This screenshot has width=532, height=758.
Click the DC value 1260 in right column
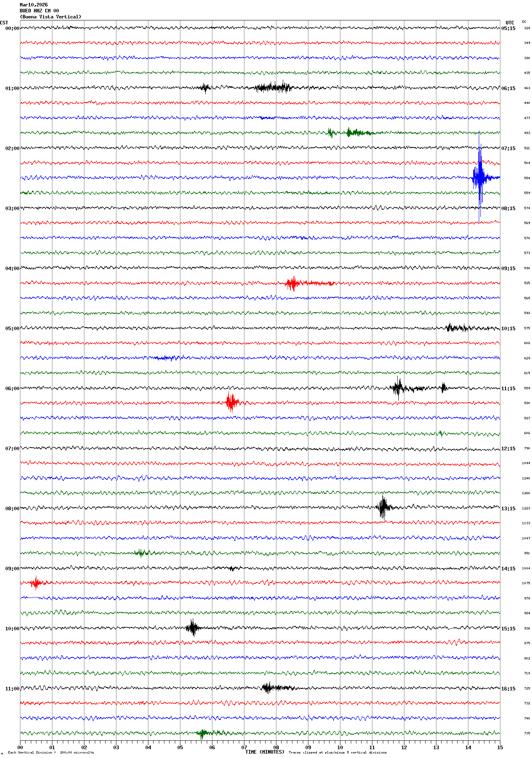[526, 493]
